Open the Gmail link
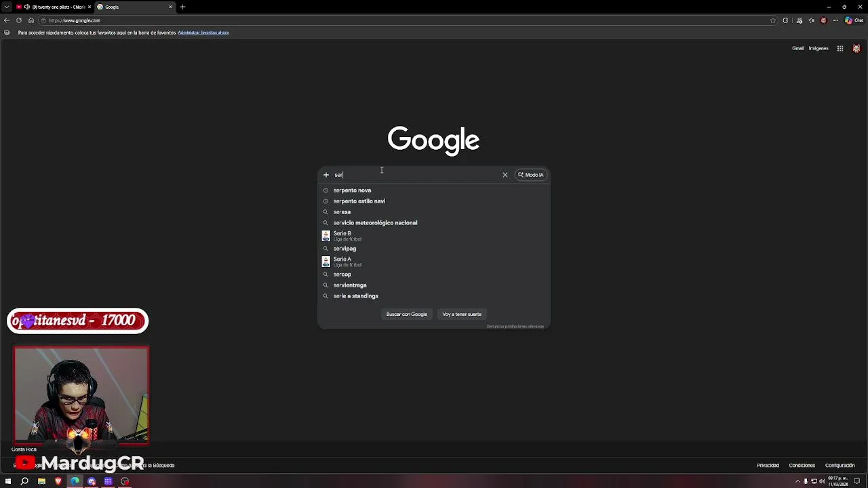This screenshot has width=868, height=488. 798,48
